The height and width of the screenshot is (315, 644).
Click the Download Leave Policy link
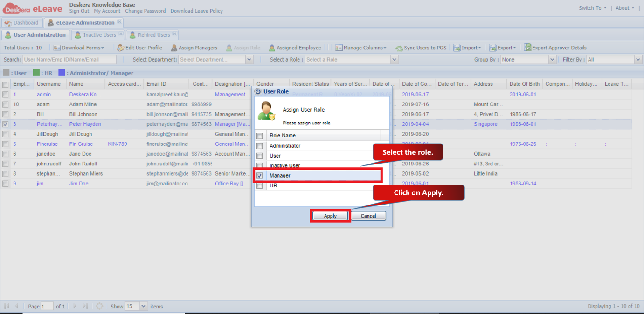pos(196,11)
